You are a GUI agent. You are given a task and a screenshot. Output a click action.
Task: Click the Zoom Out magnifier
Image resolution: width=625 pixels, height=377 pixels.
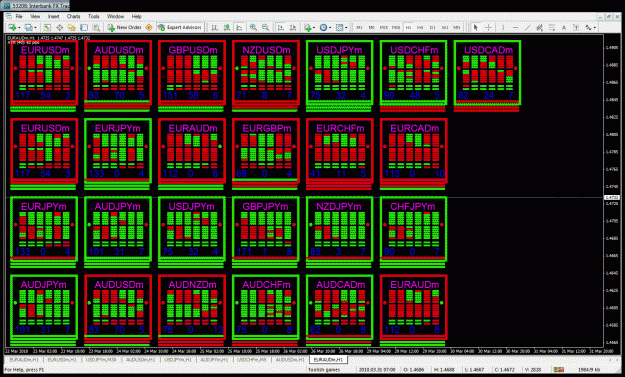point(265,27)
